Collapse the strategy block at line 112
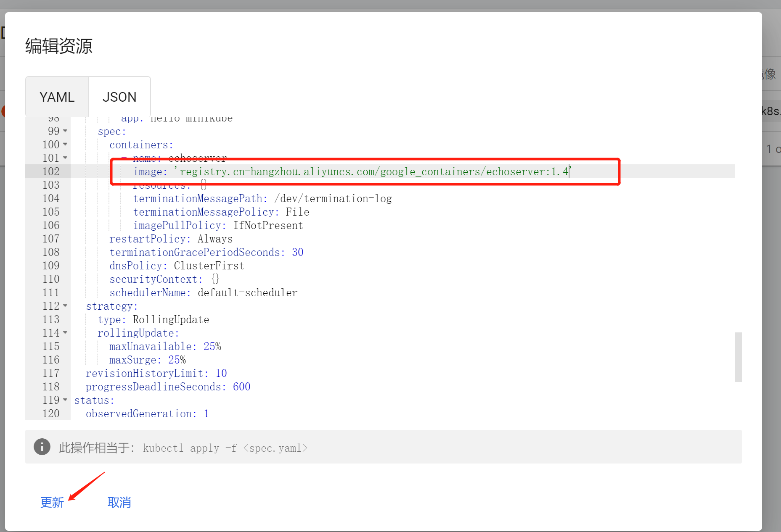The height and width of the screenshot is (532, 781). (x=65, y=306)
